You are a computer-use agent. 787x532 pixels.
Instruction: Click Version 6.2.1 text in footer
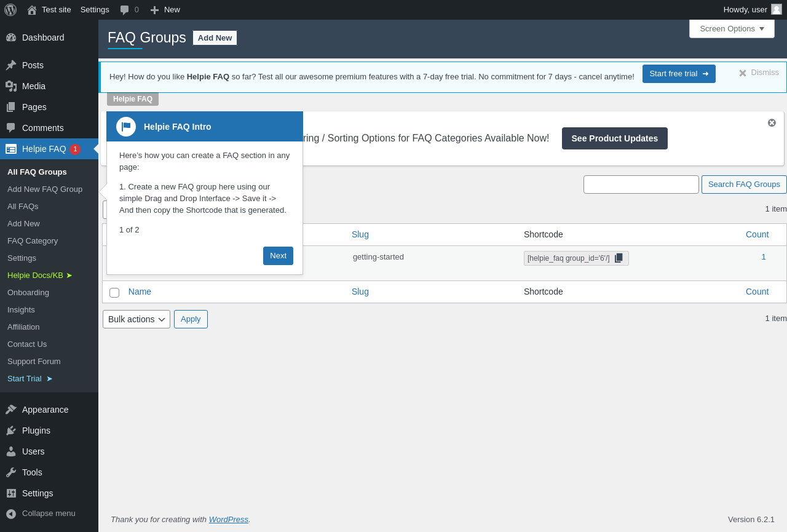click(751, 519)
